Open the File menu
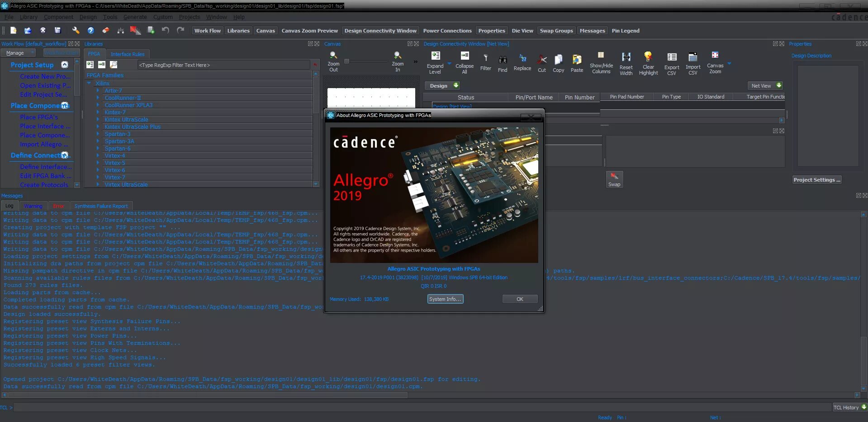 (x=9, y=17)
